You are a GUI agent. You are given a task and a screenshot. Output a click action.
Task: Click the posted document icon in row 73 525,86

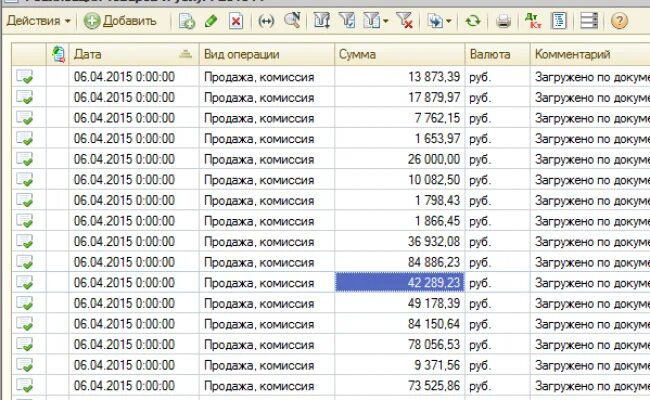coord(24,385)
